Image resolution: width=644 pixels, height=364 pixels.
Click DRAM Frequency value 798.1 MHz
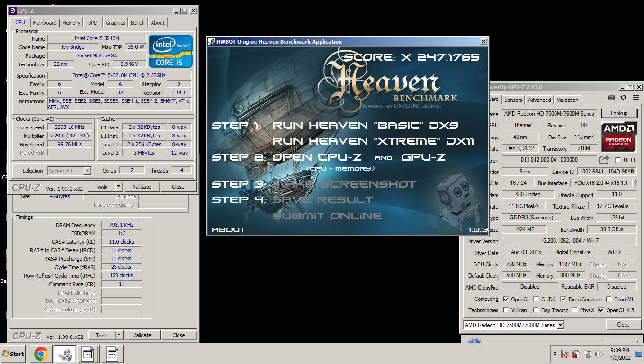[121, 225]
